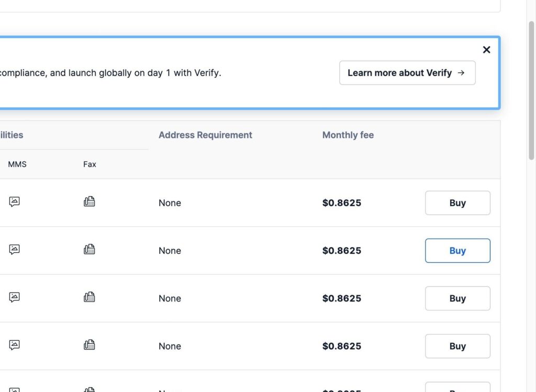Click the Fax icon in the third number row

pos(90,297)
